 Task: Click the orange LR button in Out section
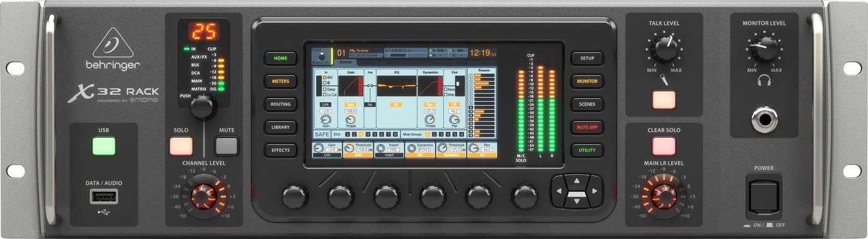pos(454,104)
